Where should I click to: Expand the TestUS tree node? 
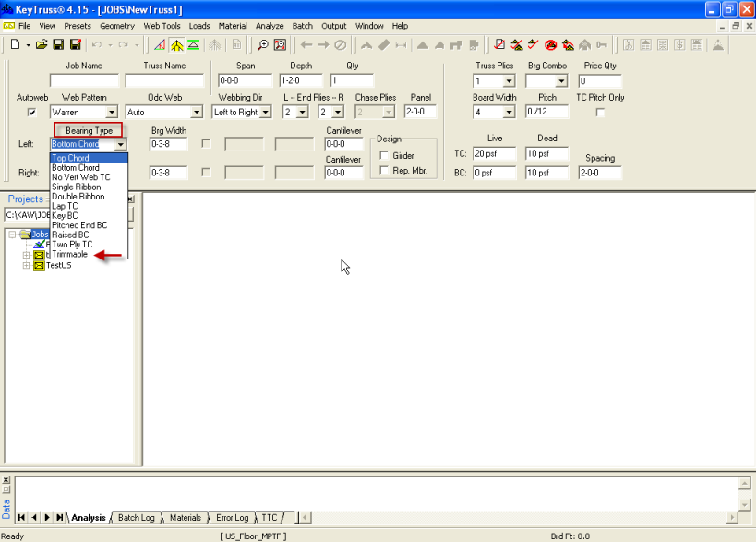tap(27, 265)
